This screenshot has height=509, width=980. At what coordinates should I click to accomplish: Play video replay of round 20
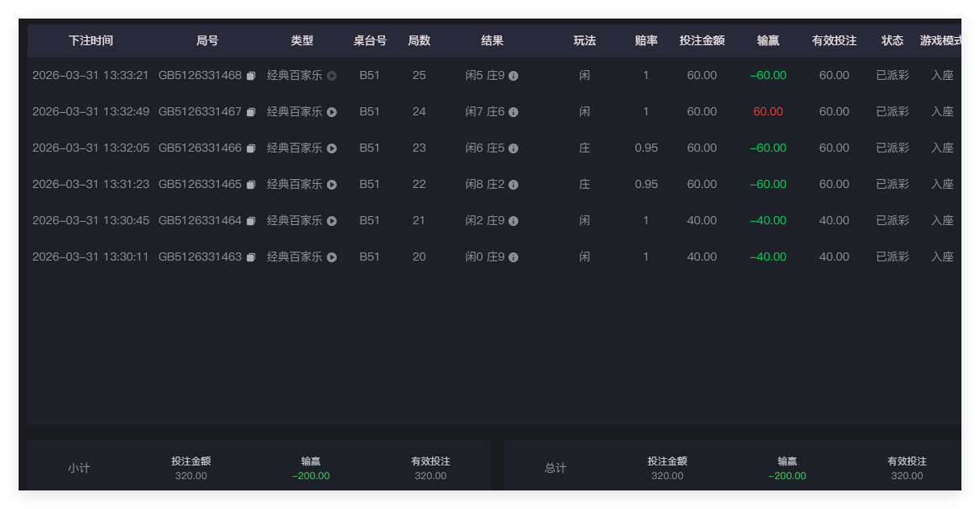(x=331, y=257)
